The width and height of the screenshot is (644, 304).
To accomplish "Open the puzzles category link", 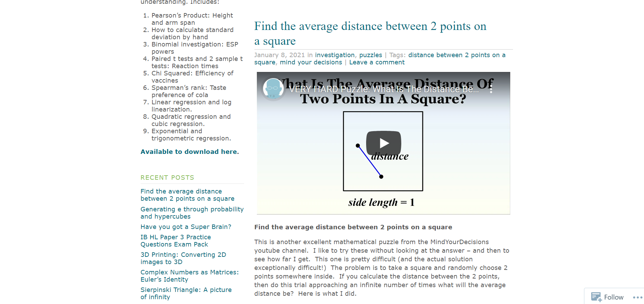I will (x=371, y=55).
